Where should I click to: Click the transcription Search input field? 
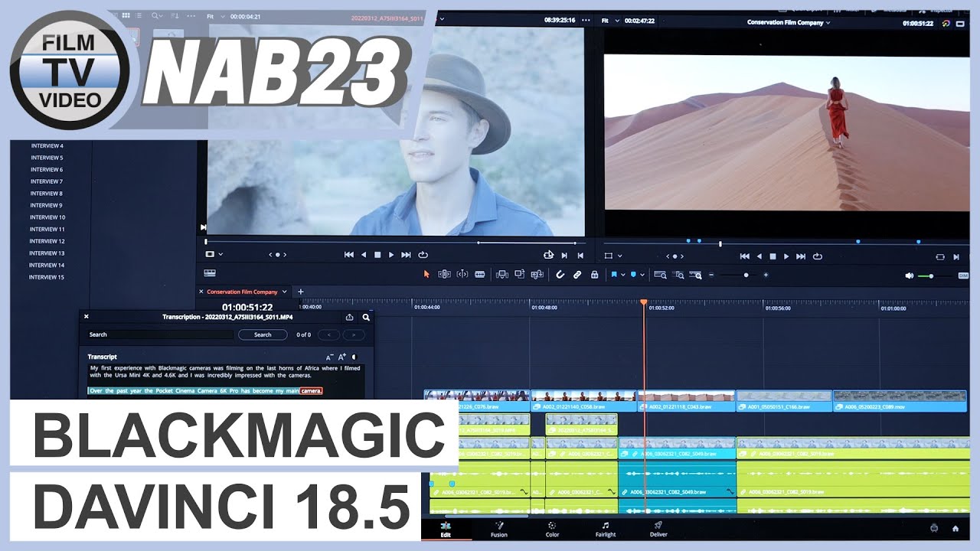(x=160, y=334)
